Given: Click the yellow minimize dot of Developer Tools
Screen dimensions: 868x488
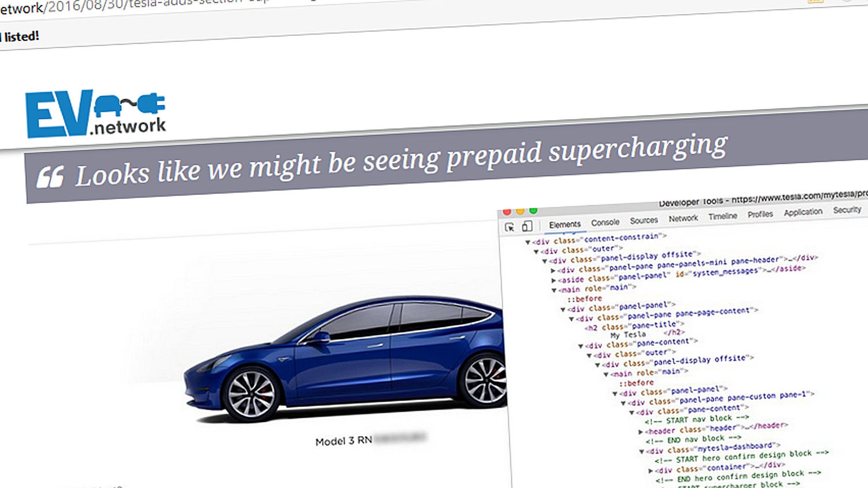Looking at the screenshot, I should (x=520, y=211).
